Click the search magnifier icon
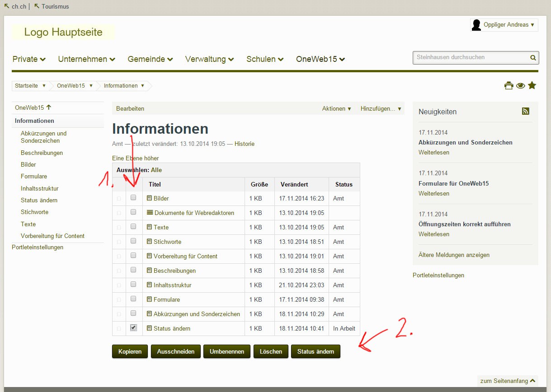 [532, 58]
